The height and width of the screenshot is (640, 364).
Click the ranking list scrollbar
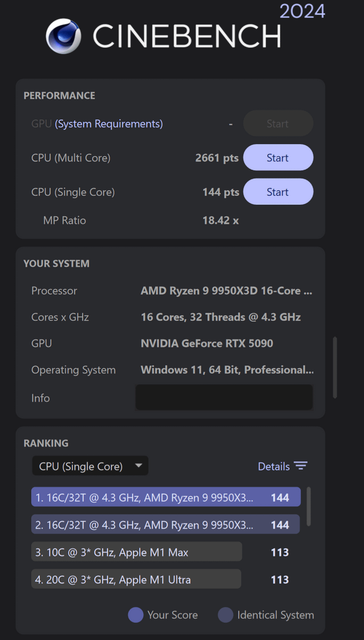click(309, 507)
